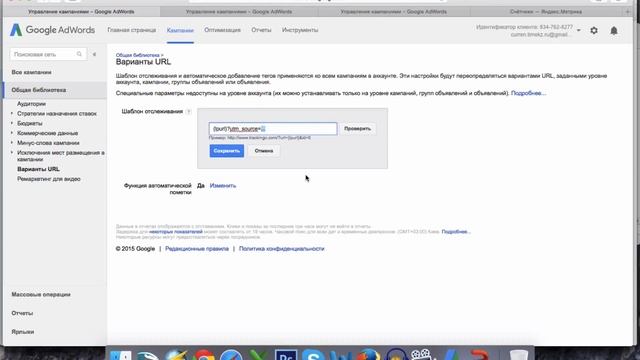Image resolution: width=640 pixels, height=360 pixels.
Task: Switch to the Кампании tab
Action: click(180, 30)
